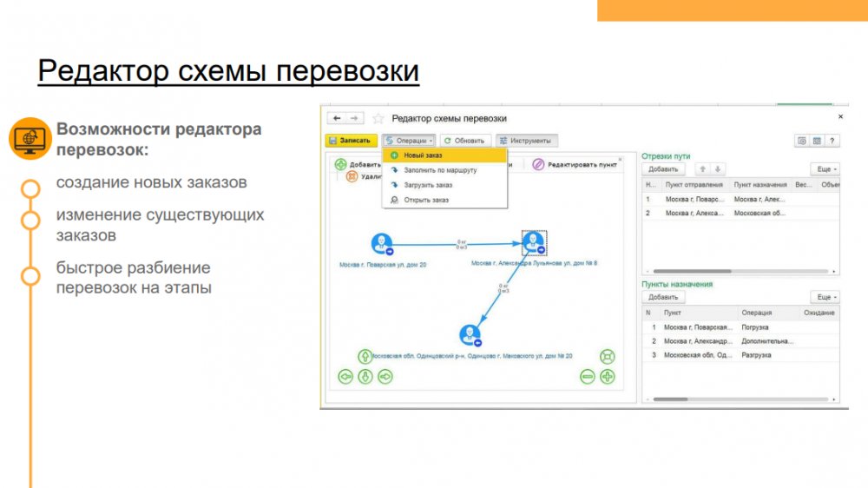The height and width of the screenshot is (488, 868).
Task: Click the back navigation arrow
Action: coord(336,118)
